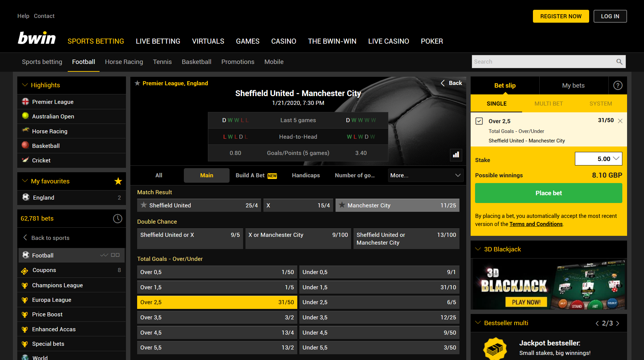Open the Tennis sub-navigation item
644x360 pixels.
(x=162, y=62)
